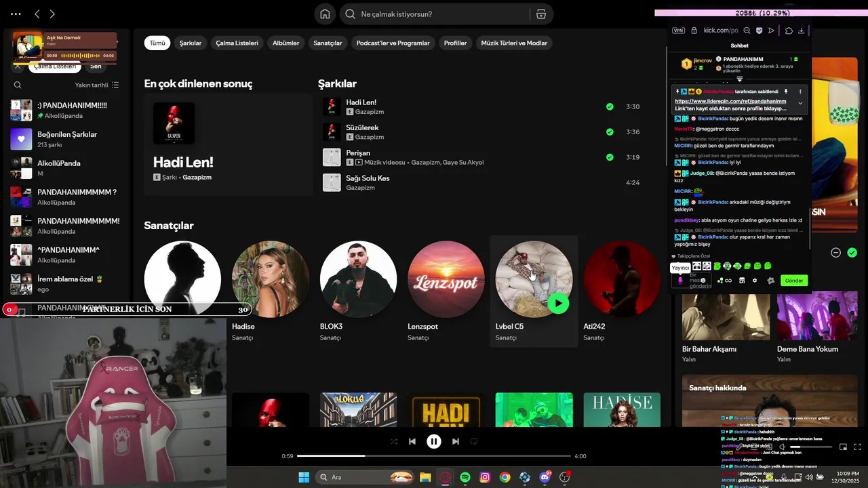868x488 pixels.
Task: Pause playback in Spotify player bar
Action: 434,441
